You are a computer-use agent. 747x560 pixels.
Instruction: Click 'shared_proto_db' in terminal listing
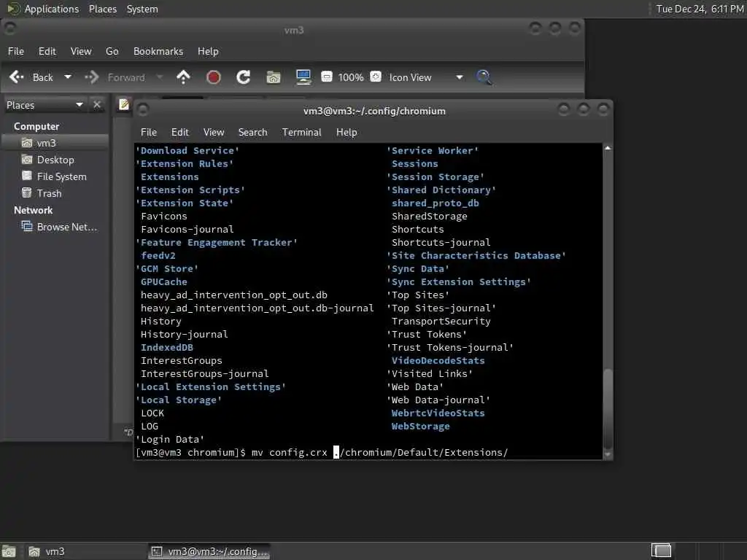(436, 203)
